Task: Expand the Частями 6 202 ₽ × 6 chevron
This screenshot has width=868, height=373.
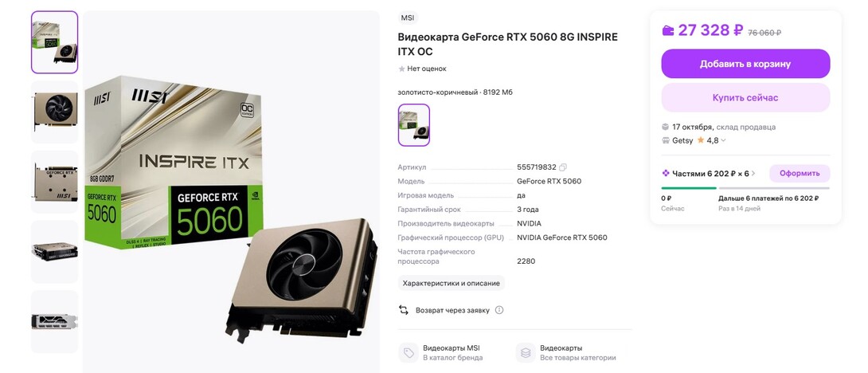Action: pyautogui.click(x=753, y=174)
